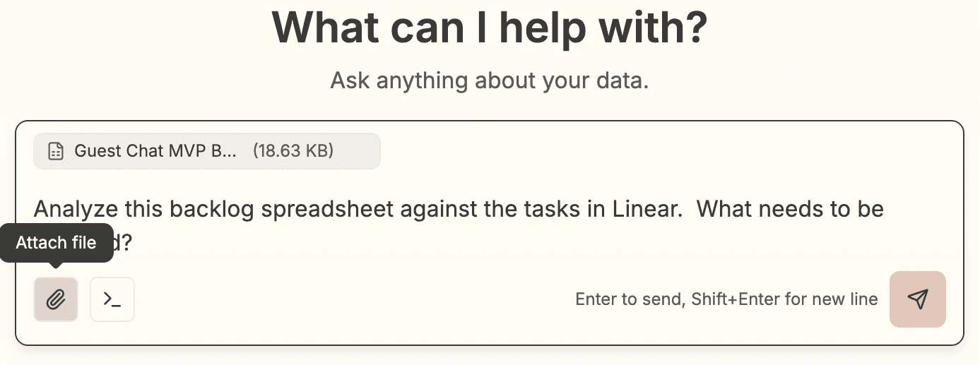This screenshot has width=980, height=365.
Task: Click the 18.63 KB file size label
Action: pos(293,151)
